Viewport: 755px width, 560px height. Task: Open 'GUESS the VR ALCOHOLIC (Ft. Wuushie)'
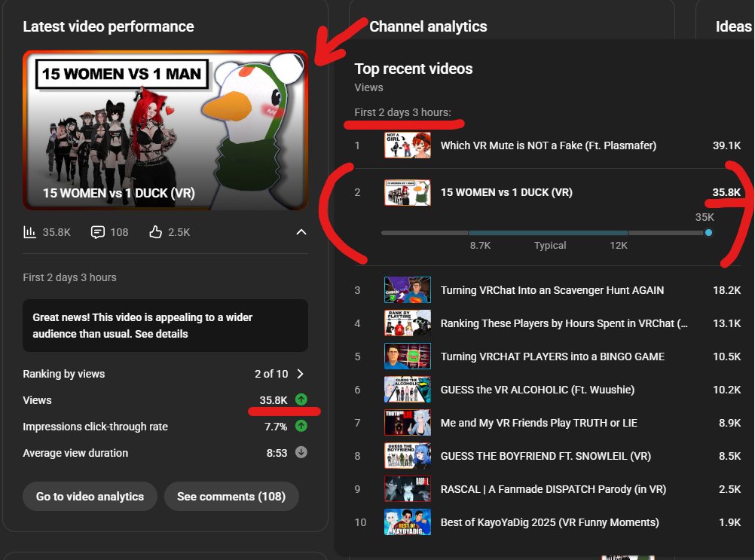537,390
